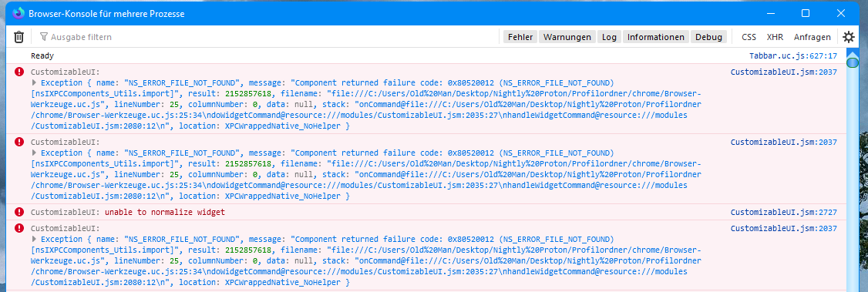
Task: Click the last red error icon
Action: click(19, 227)
